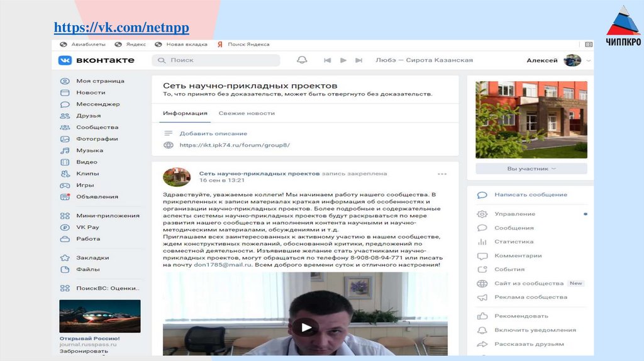The height and width of the screenshot is (361, 644).
Task: Switch to the Свежие новости tab
Action: tap(247, 113)
